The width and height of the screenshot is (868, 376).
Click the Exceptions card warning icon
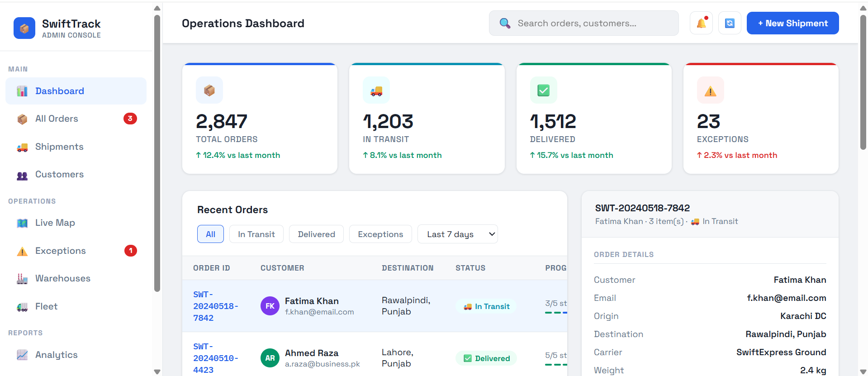click(x=710, y=90)
